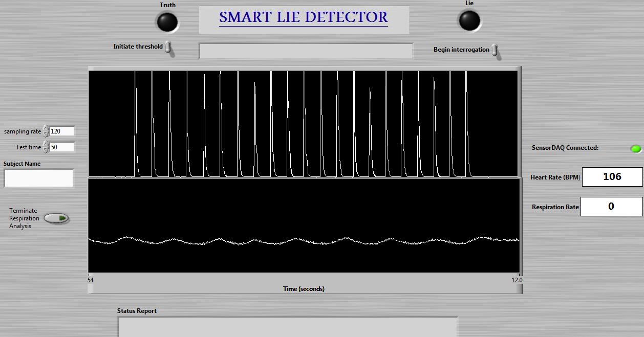Select the Heart Rate (BPM) readout
The image size is (644, 337).
(x=612, y=177)
